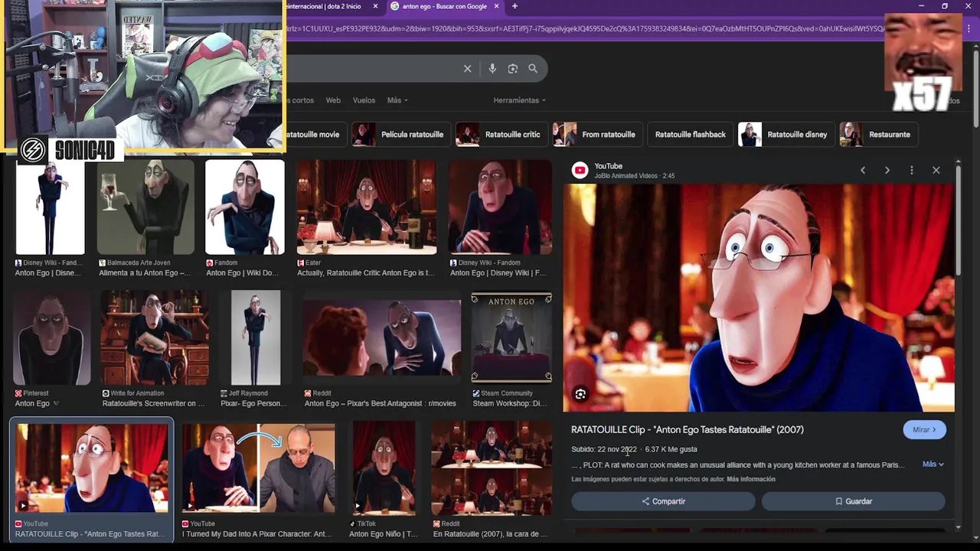Image resolution: width=980 pixels, height=551 pixels.
Task: Click the 'Mirar' button in preview panel
Action: (924, 430)
